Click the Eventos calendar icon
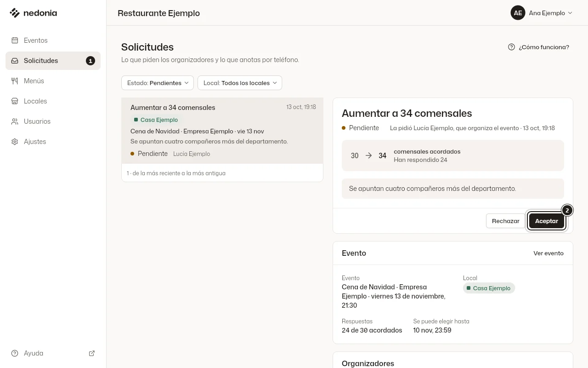Screen dimensions: 588x368 (15, 40)
